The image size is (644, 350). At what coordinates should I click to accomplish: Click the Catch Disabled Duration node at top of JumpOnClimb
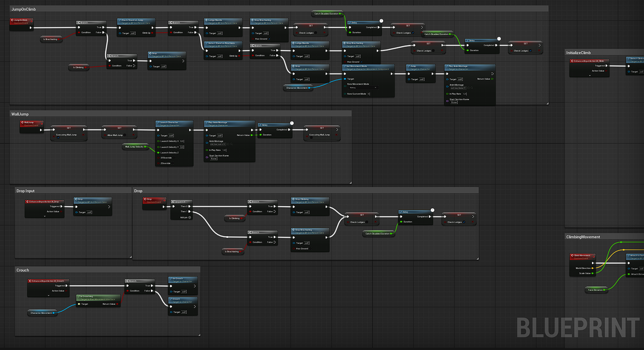pyautogui.click(x=327, y=13)
